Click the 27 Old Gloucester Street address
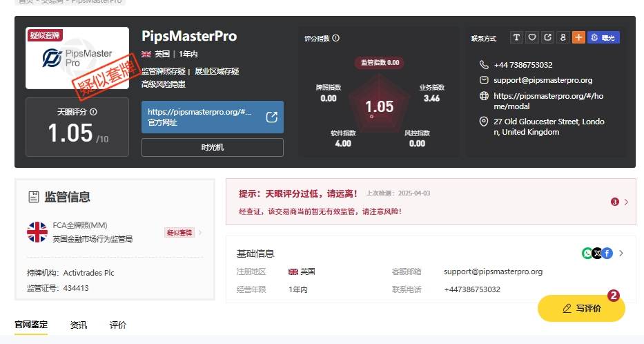The image size is (644, 344). (549, 126)
